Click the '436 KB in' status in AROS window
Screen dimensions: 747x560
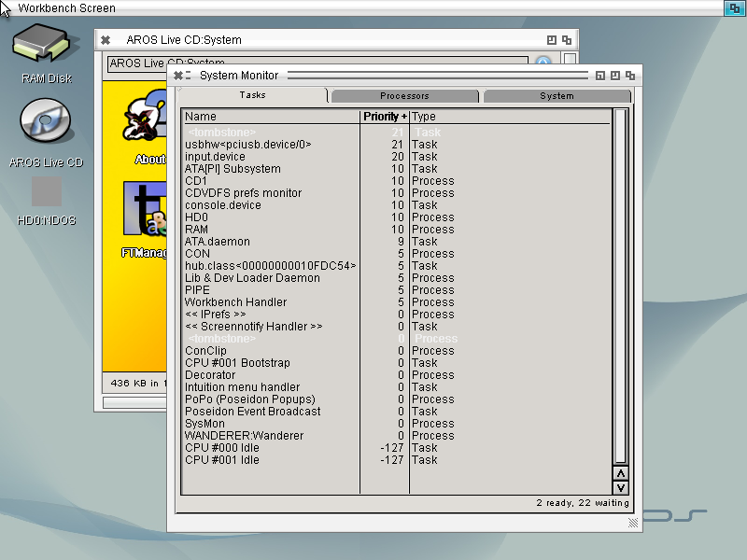tap(134, 383)
